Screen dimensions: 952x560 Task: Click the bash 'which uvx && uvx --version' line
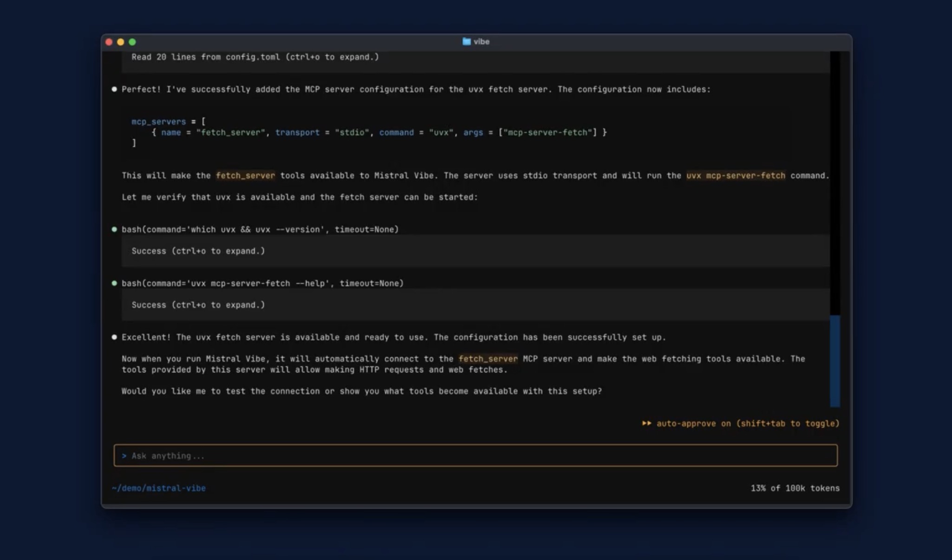(x=260, y=229)
